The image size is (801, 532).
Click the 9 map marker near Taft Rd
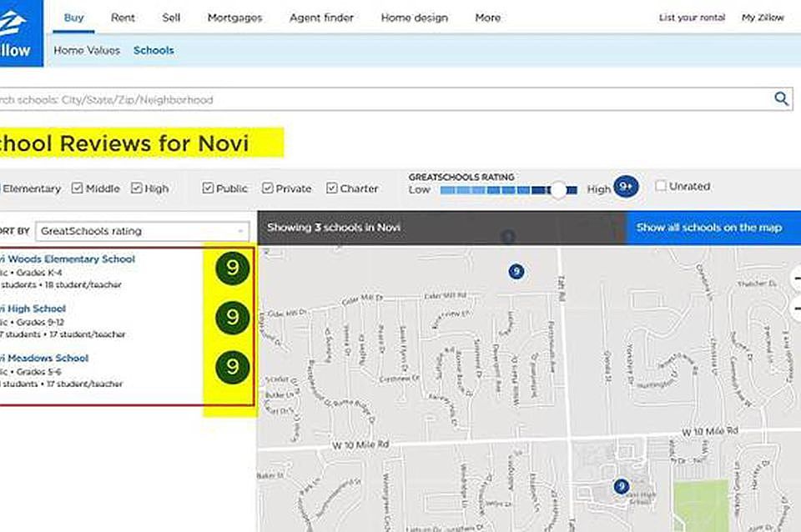(x=516, y=271)
